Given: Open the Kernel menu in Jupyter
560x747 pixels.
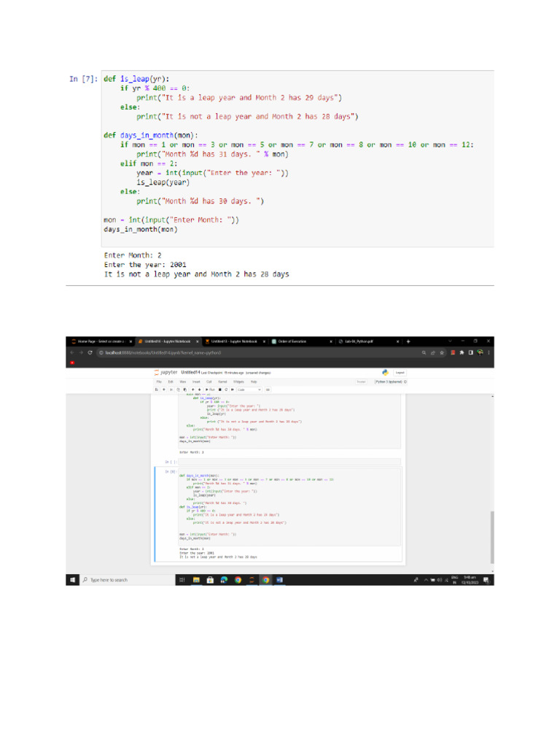Looking at the screenshot, I should pyautogui.click(x=222, y=382).
